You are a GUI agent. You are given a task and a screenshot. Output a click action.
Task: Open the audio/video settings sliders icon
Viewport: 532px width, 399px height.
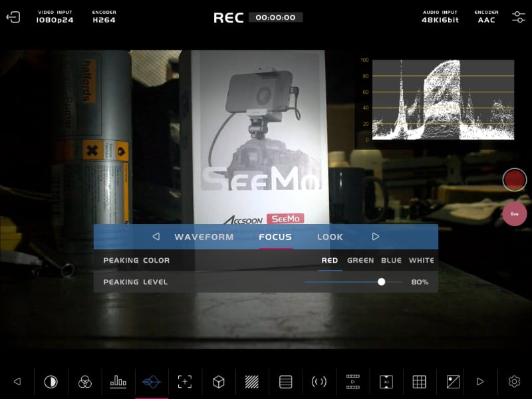coord(519,17)
